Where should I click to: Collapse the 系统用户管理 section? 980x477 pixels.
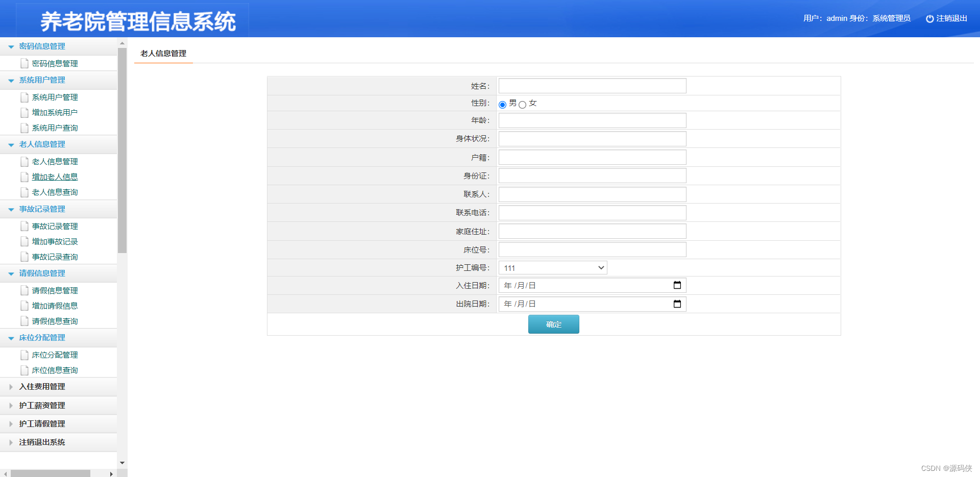58,80
